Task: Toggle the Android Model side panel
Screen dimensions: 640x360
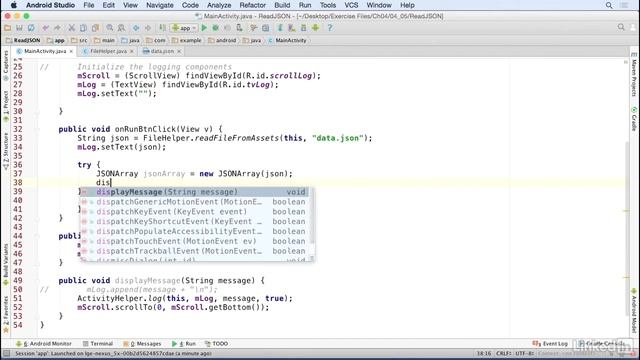Action: 634,310
